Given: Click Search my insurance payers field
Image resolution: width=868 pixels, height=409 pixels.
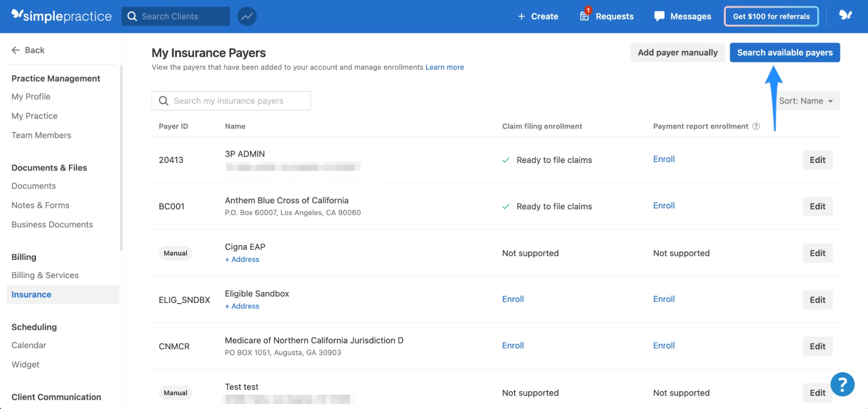Looking at the screenshot, I should click(231, 101).
